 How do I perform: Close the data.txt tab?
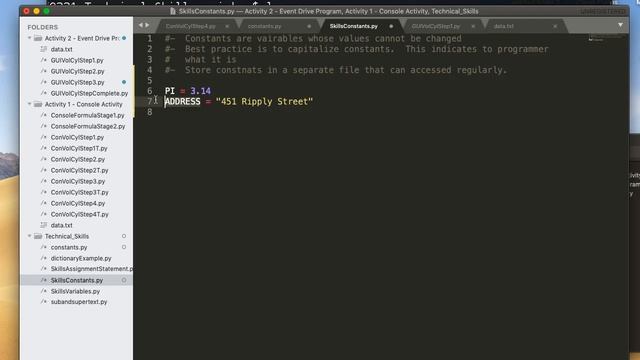555,27
